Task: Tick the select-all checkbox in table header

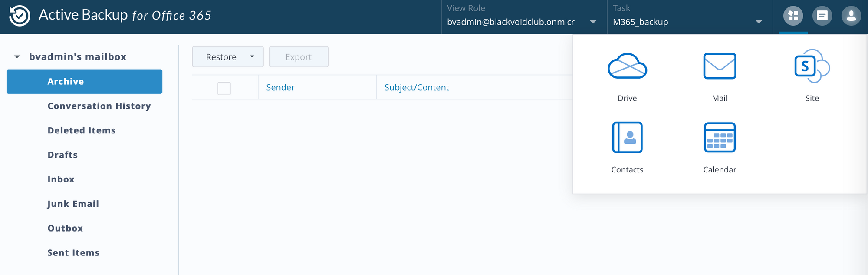Action: (x=224, y=88)
